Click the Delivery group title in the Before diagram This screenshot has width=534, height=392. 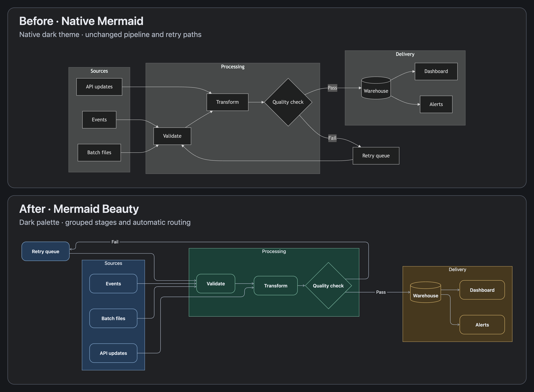pos(405,54)
